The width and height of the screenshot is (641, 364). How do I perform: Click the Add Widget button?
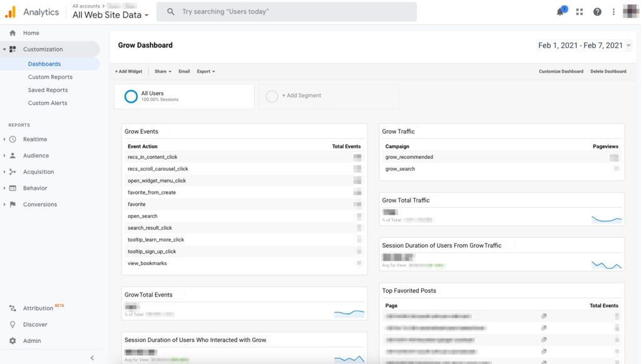128,71
